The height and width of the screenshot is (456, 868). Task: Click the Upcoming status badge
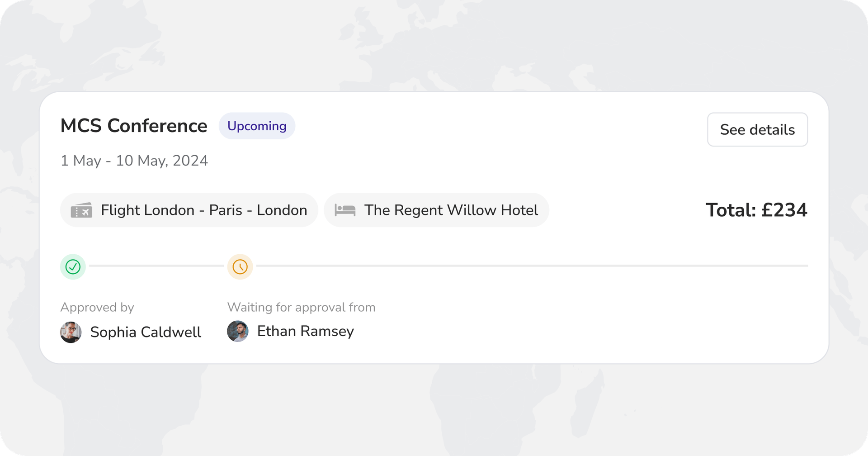click(x=257, y=126)
